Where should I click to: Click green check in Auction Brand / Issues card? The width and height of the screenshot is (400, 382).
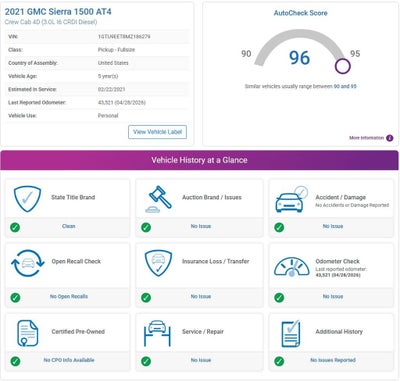pos(146,227)
